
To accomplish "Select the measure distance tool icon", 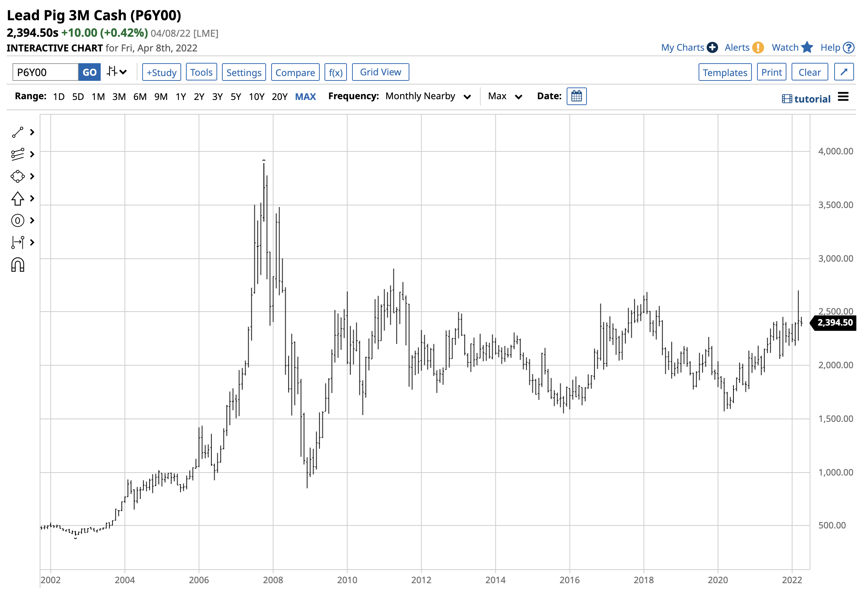I will [x=17, y=243].
